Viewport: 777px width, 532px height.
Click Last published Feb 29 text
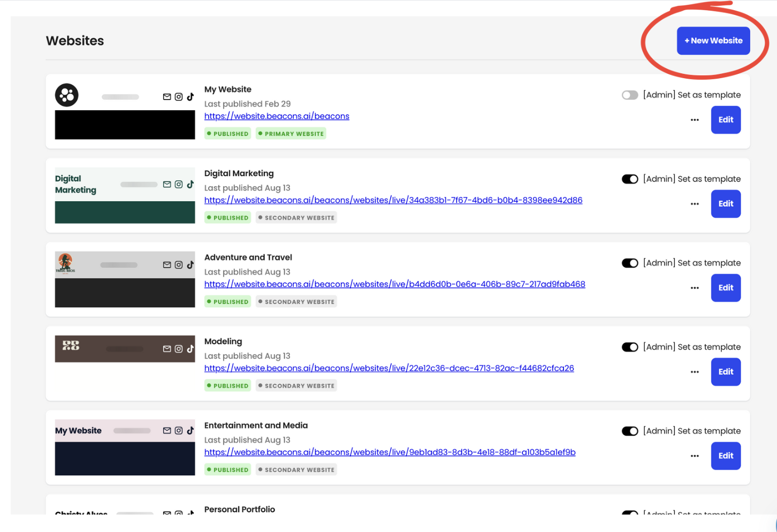(247, 104)
